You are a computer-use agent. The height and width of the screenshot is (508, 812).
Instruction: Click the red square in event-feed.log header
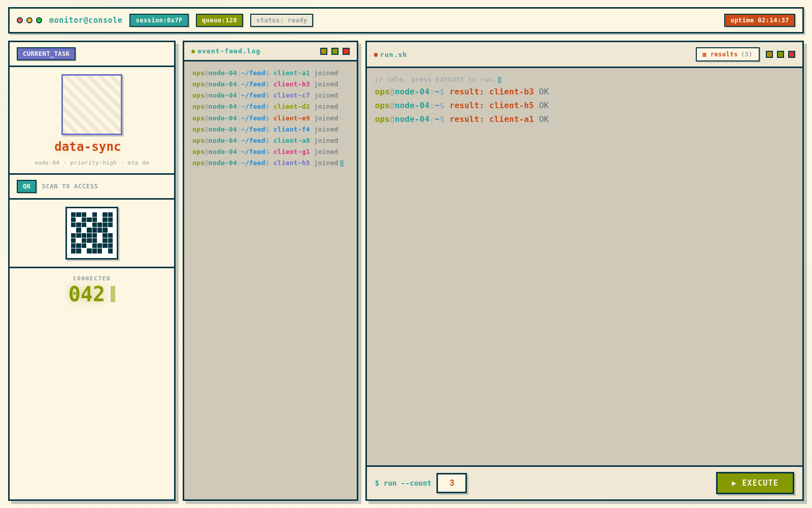click(346, 51)
